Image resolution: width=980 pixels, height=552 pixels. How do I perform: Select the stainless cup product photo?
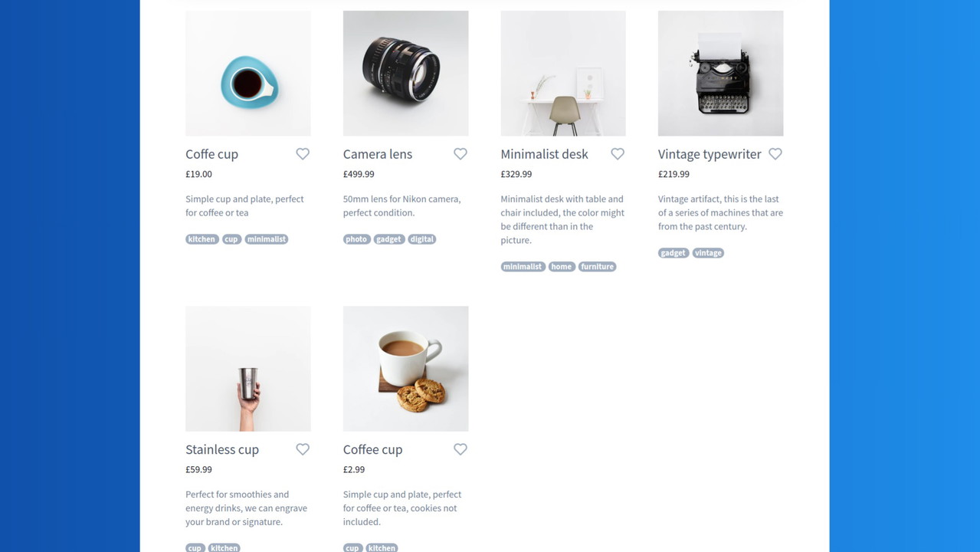(248, 369)
